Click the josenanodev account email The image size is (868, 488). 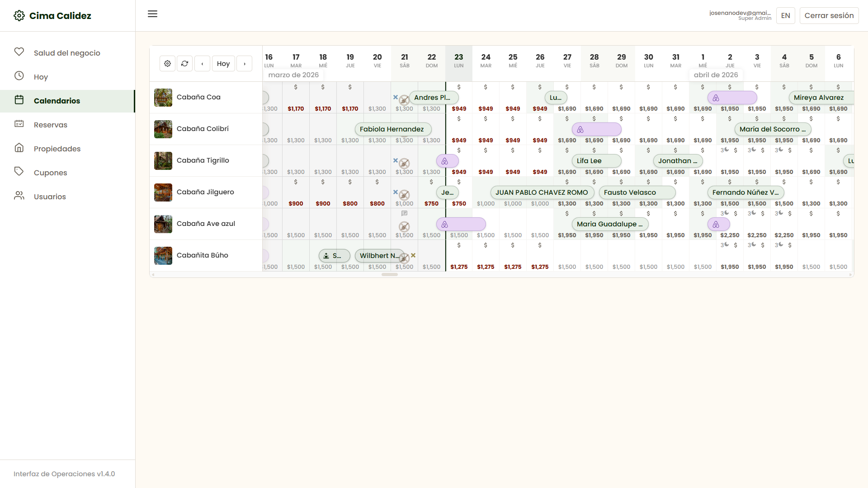tap(740, 13)
